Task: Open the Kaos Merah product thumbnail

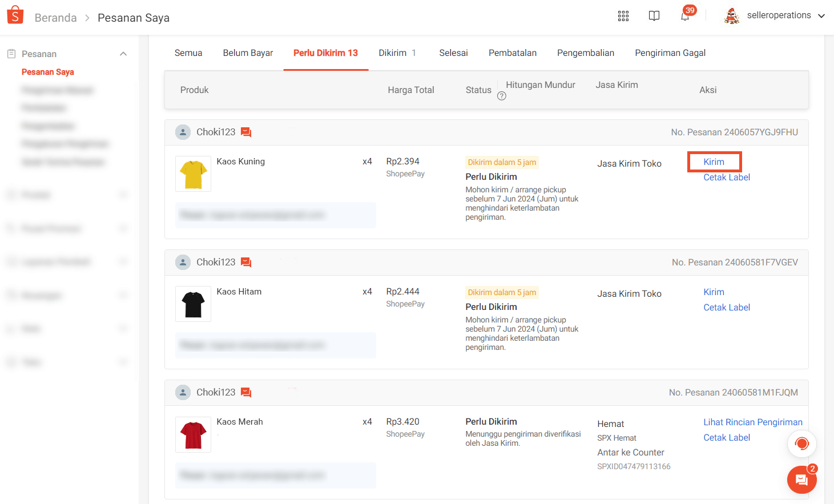Action: coord(193,434)
